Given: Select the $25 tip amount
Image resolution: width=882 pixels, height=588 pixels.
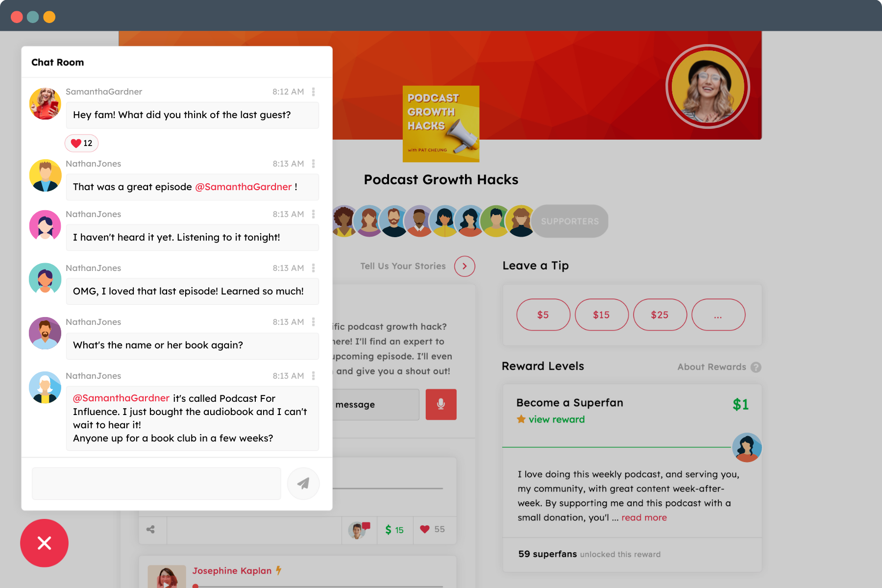Looking at the screenshot, I should (x=660, y=315).
